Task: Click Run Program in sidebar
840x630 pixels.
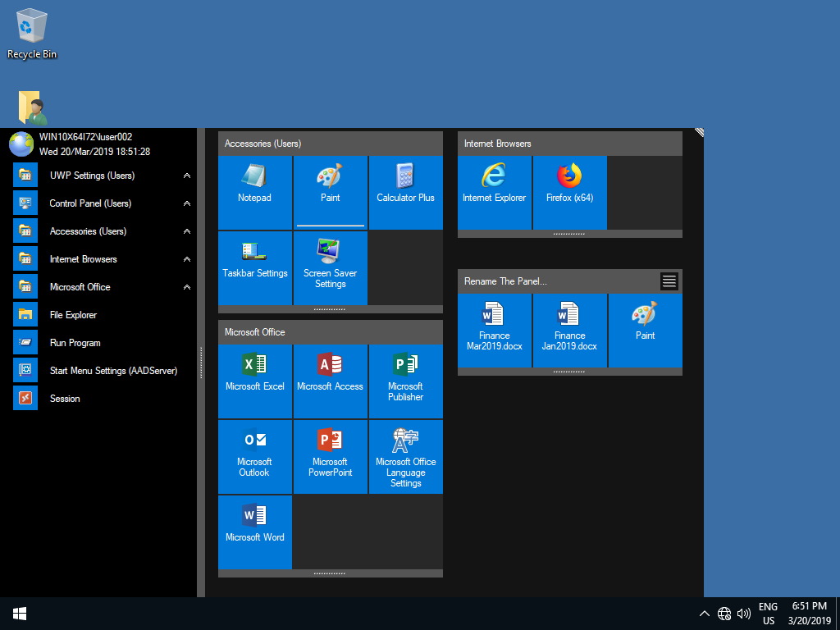Action: pyautogui.click(x=75, y=343)
